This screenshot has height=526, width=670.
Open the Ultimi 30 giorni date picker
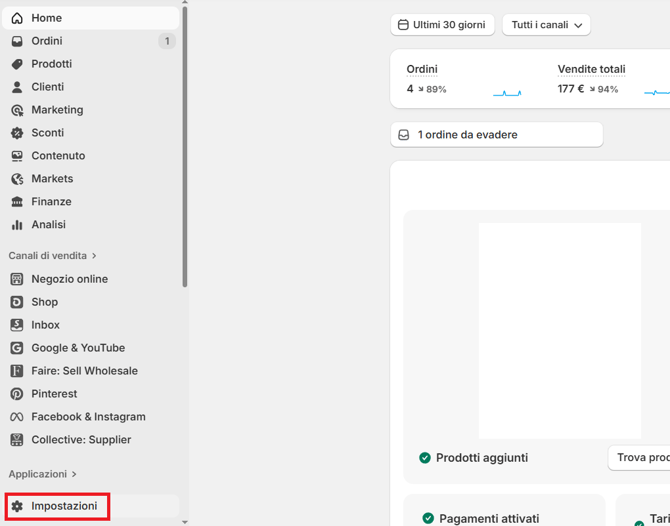(x=442, y=25)
